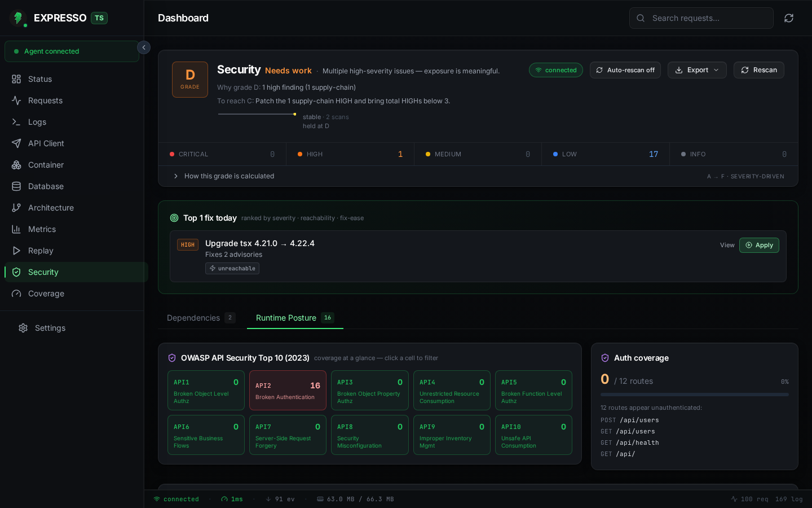Toggle the API1 Broken Object Level Authz cell
Viewport: 812px width, 508px height.
[x=206, y=390]
